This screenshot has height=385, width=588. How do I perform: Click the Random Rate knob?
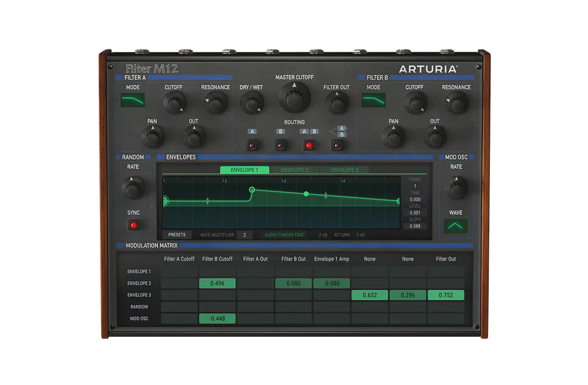pyautogui.click(x=133, y=187)
